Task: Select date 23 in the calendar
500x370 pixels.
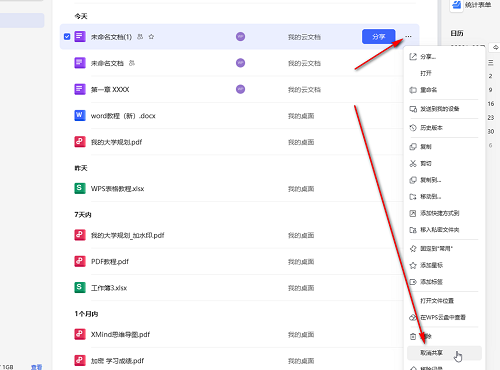Action: pyautogui.click(x=491, y=118)
